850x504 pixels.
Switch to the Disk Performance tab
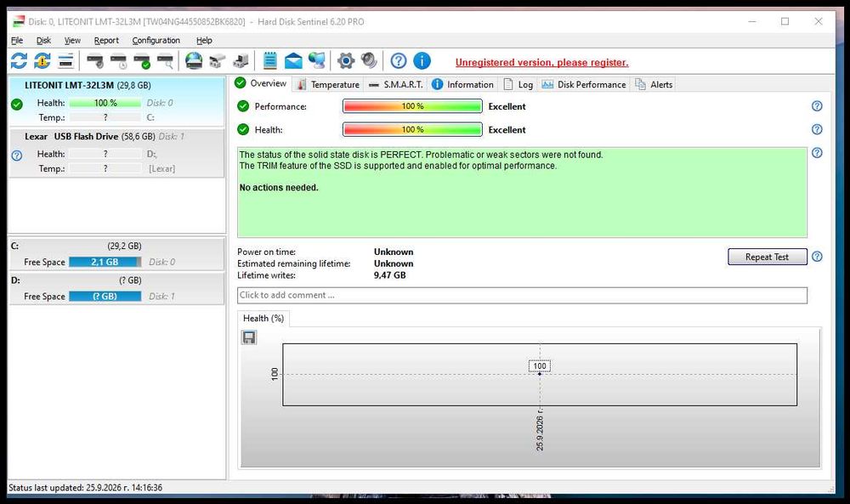click(584, 84)
